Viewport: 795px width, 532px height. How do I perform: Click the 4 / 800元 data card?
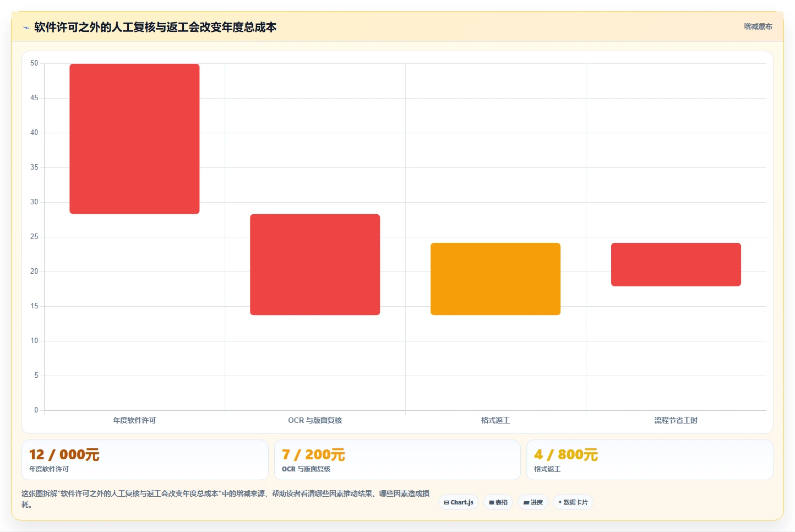click(x=650, y=460)
